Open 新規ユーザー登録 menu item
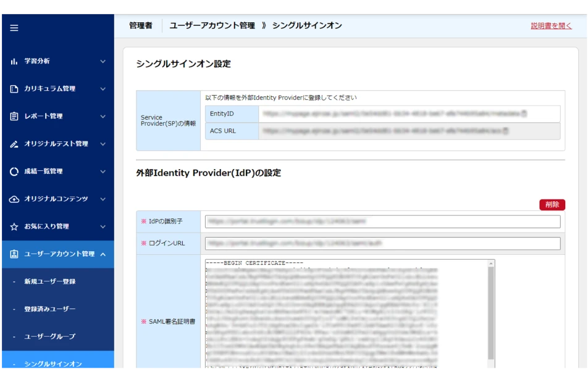The image size is (588, 385). pyautogui.click(x=50, y=281)
